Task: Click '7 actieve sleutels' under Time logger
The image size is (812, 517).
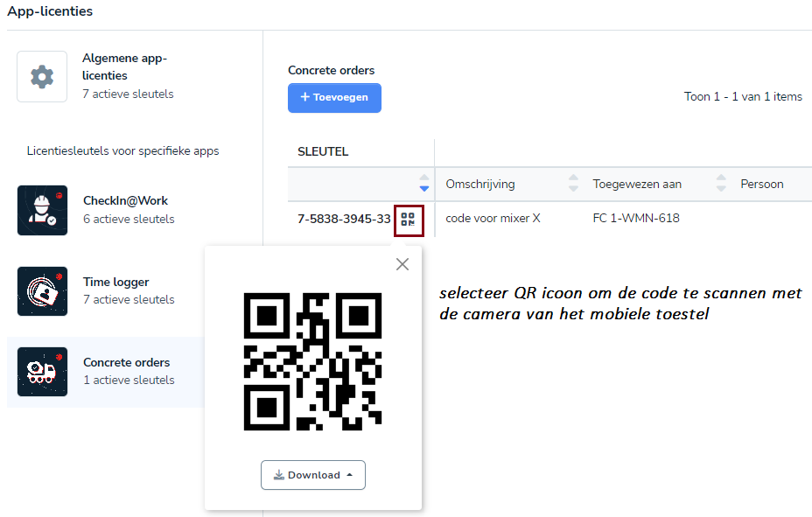Action: click(x=129, y=300)
